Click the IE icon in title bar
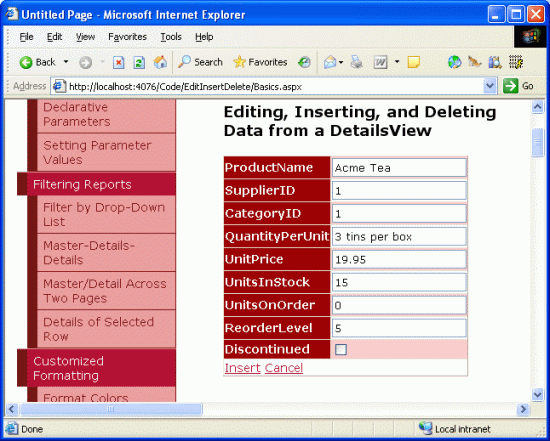This screenshot has height=441, width=550. point(12,14)
